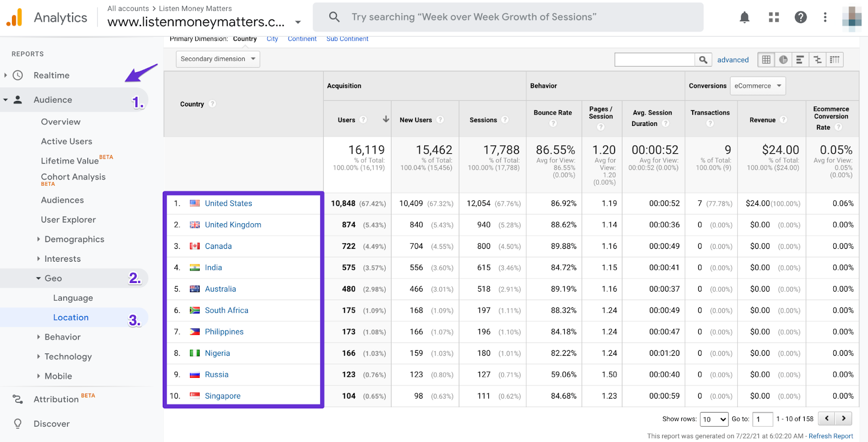Click the table filter search button
The image size is (868, 442).
click(x=703, y=60)
